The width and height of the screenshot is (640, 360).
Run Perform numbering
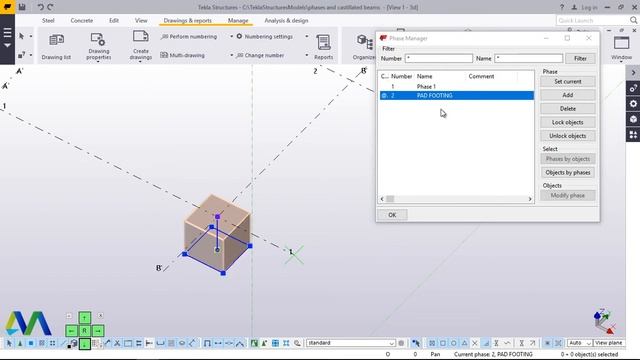tap(189, 37)
